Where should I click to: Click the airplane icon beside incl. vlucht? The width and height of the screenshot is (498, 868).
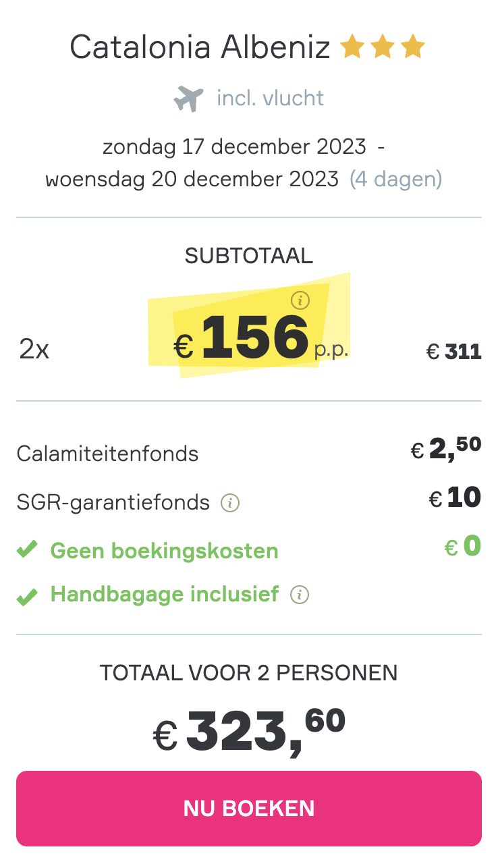[x=188, y=99]
